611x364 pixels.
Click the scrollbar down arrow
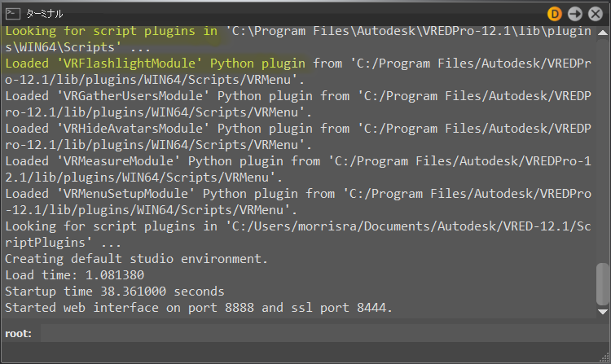click(602, 311)
